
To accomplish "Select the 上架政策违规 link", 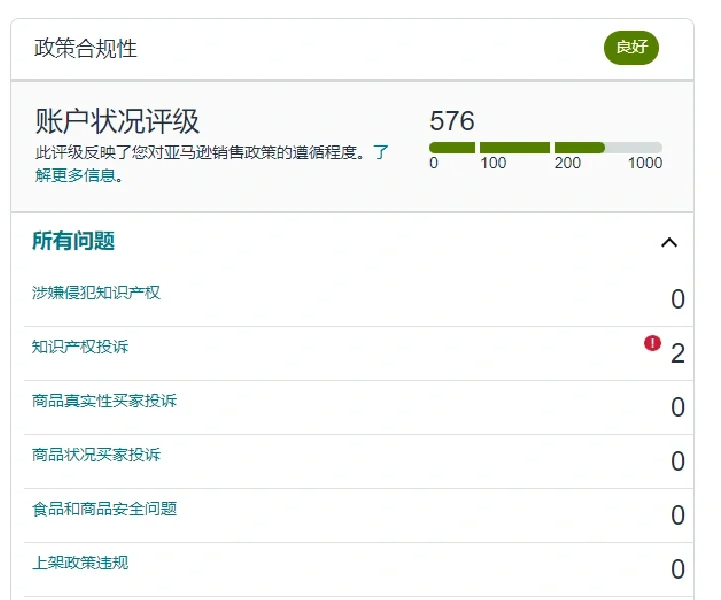I will [x=80, y=563].
